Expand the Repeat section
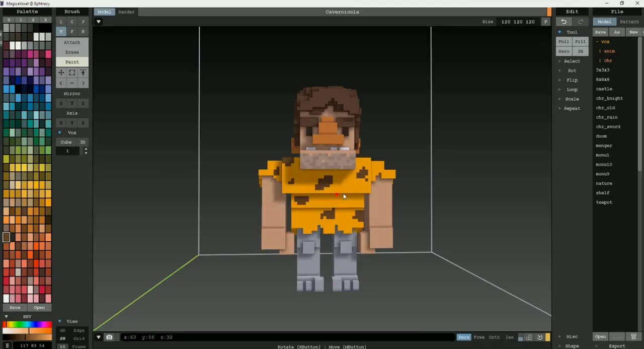Viewport: 644px width, 349px height. click(x=559, y=108)
